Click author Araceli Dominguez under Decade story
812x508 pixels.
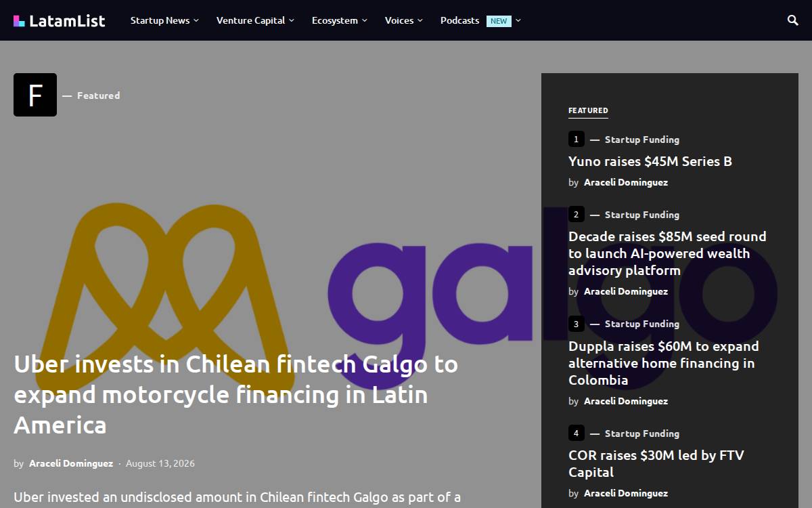[626, 291]
